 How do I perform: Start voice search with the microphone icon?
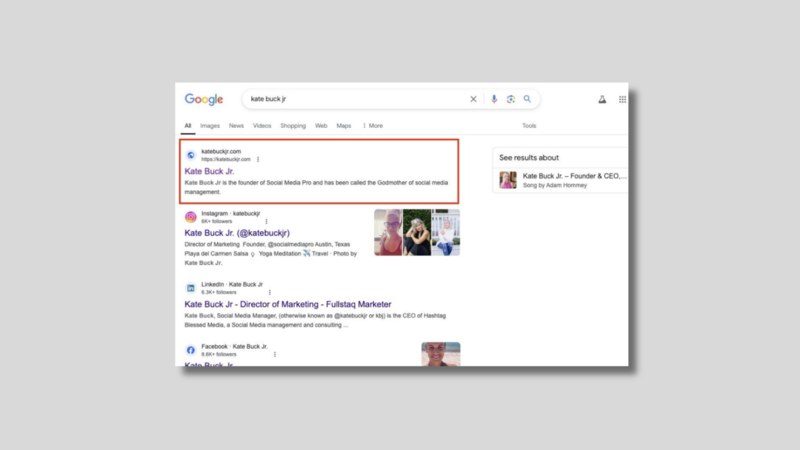point(493,99)
